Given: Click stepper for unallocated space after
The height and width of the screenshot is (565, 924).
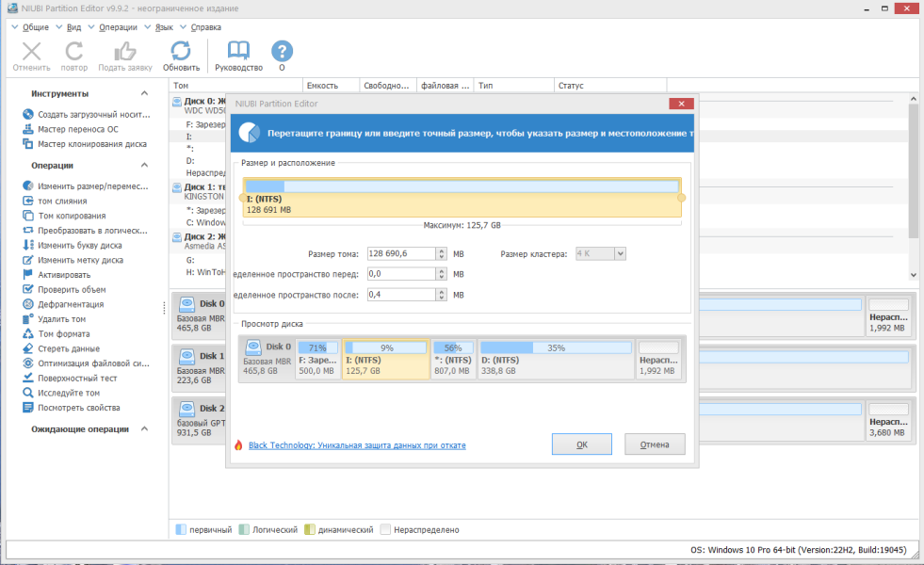Looking at the screenshot, I should pos(442,295).
